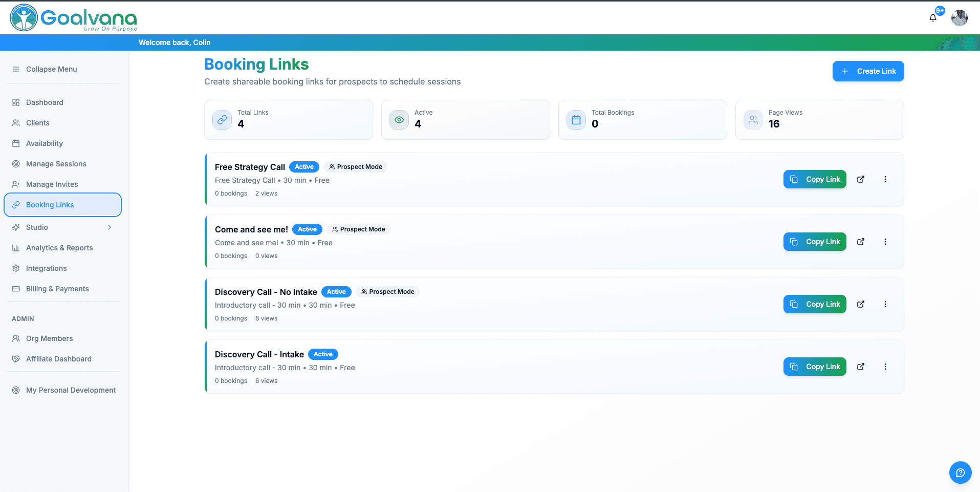Screen dimensions: 980x492
Task: Open external link for Discovery Call - Intake
Action: (861, 367)
